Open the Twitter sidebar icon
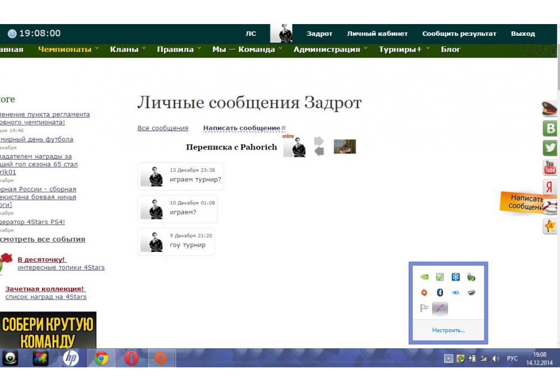Viewport: 560px width, 392px height. [551, 148]
